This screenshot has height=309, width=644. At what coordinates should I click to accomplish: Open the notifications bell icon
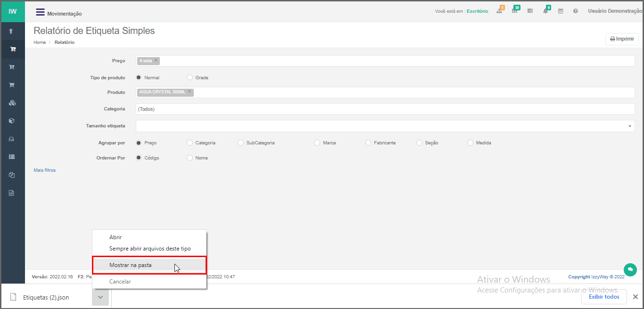click(x=546, y=10)
